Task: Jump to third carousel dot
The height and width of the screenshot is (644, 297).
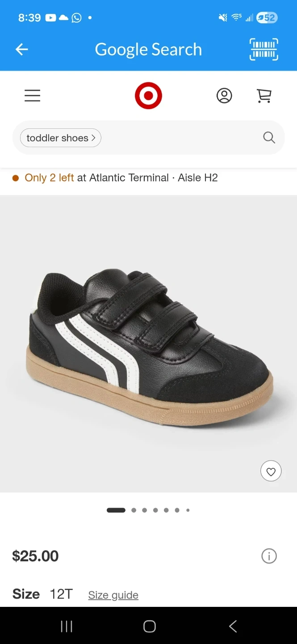Action: [x=145, y=510]
